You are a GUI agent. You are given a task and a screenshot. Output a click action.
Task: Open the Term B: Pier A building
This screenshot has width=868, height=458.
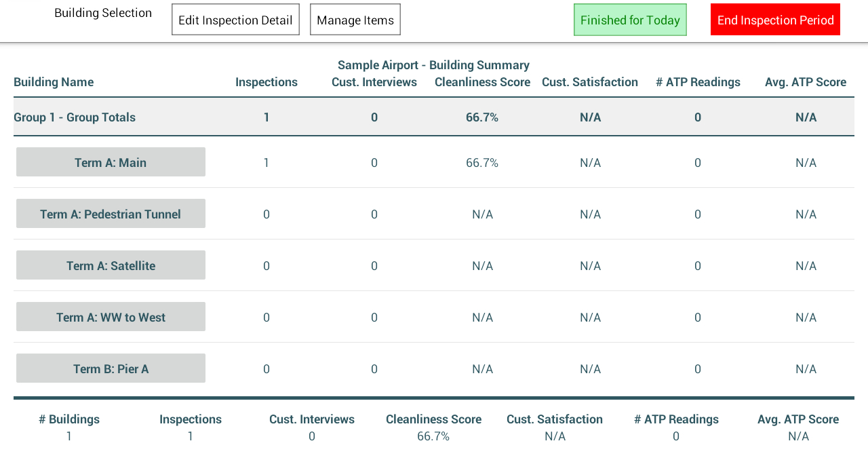pyautogui.click(x=111, y=368)
